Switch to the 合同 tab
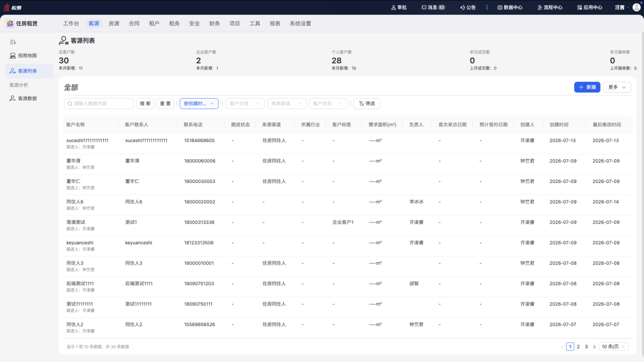Image resolution: width=644 pixels, height=362 pixels. click(134, 23)
